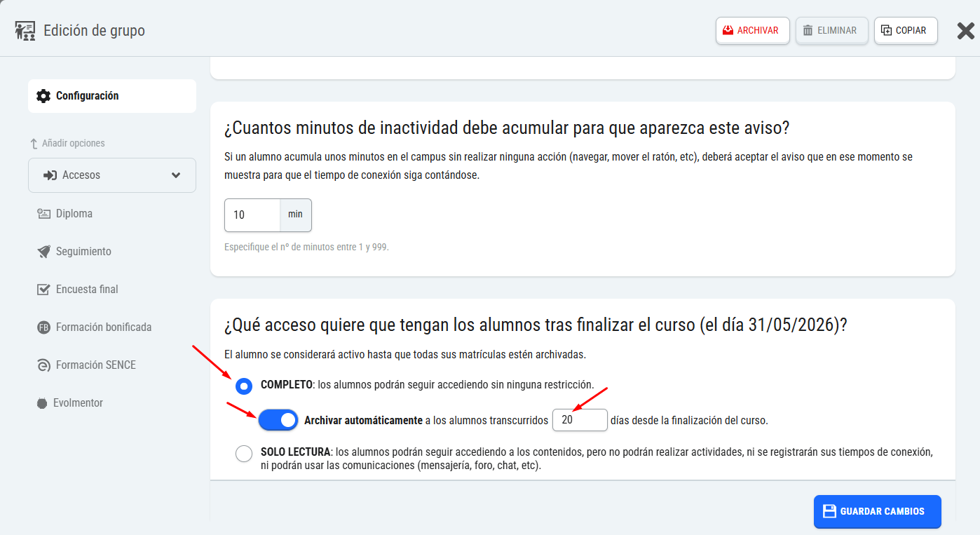Click the 'Añadir opciones' label

73,144
